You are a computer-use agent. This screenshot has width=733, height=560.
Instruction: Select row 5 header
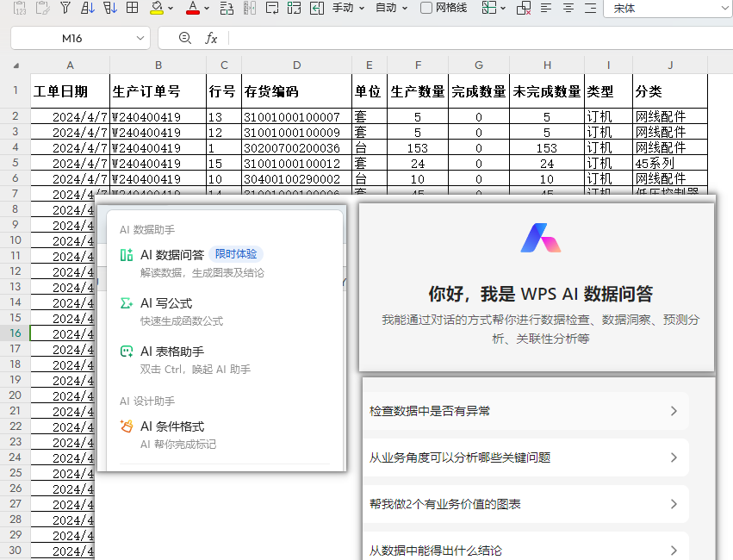[x=15, y=163]
